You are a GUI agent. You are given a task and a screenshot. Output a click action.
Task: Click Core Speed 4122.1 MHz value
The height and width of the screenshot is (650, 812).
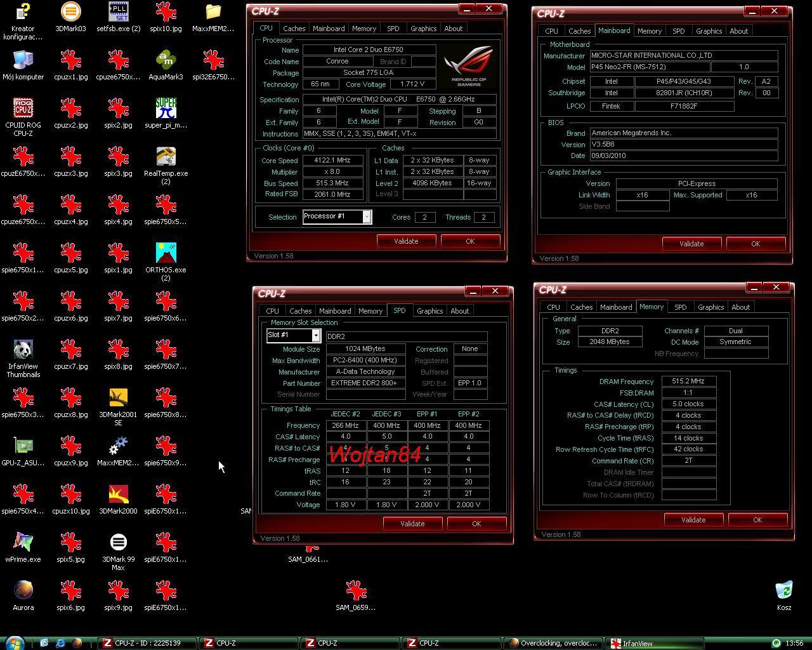(x=332, y=161)
